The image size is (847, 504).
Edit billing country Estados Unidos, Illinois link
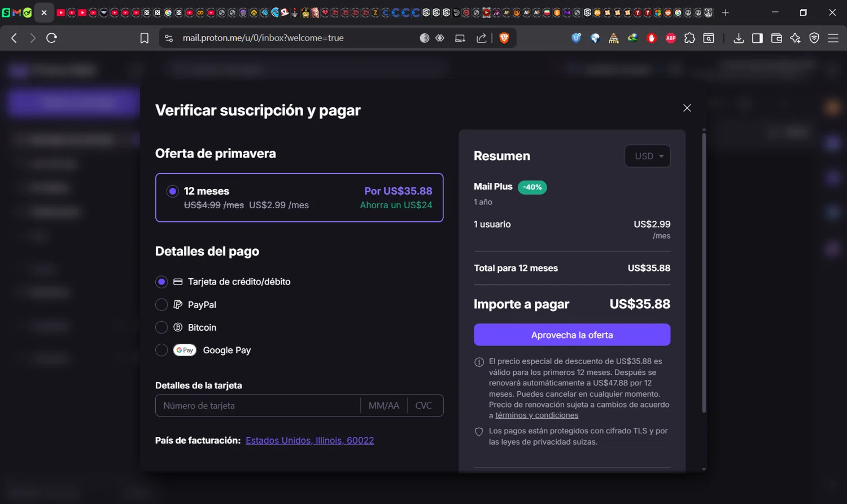tap(309, 440)
